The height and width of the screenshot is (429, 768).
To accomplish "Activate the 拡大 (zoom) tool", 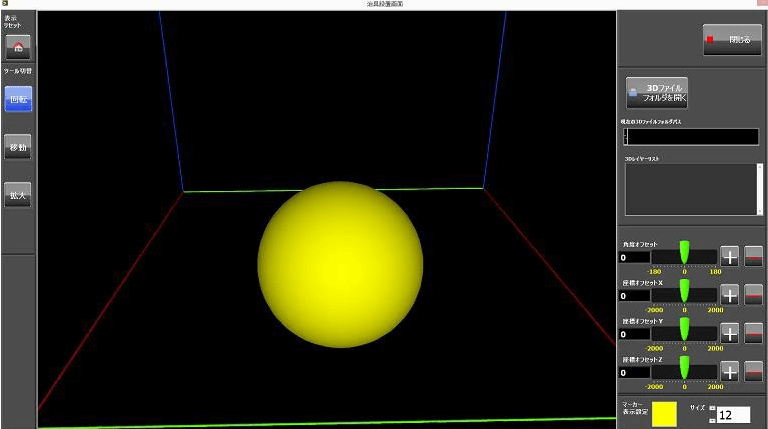I will pyautogui.click(x=18, y=194).
